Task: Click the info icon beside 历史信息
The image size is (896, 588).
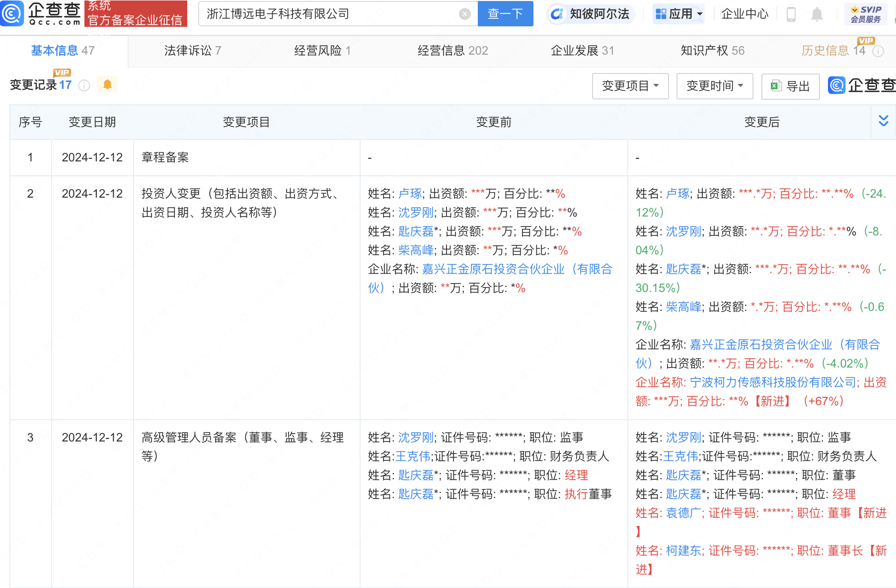Action: (x=878, y=51)
